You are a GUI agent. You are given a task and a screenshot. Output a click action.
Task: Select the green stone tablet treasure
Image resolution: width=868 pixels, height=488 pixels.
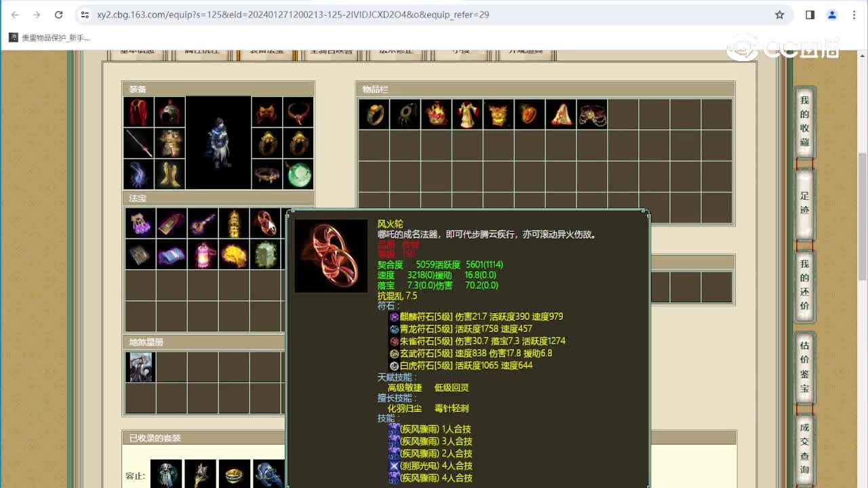coord(265,254)
